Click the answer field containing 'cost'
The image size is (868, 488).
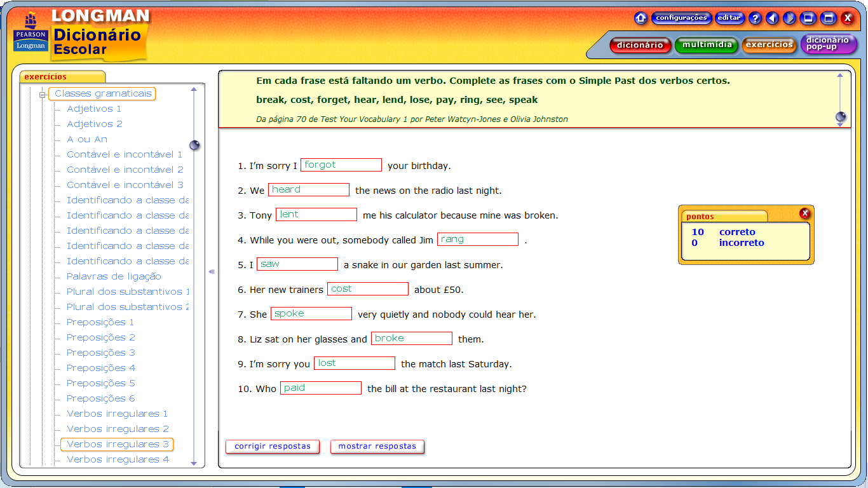pos(368,288)
